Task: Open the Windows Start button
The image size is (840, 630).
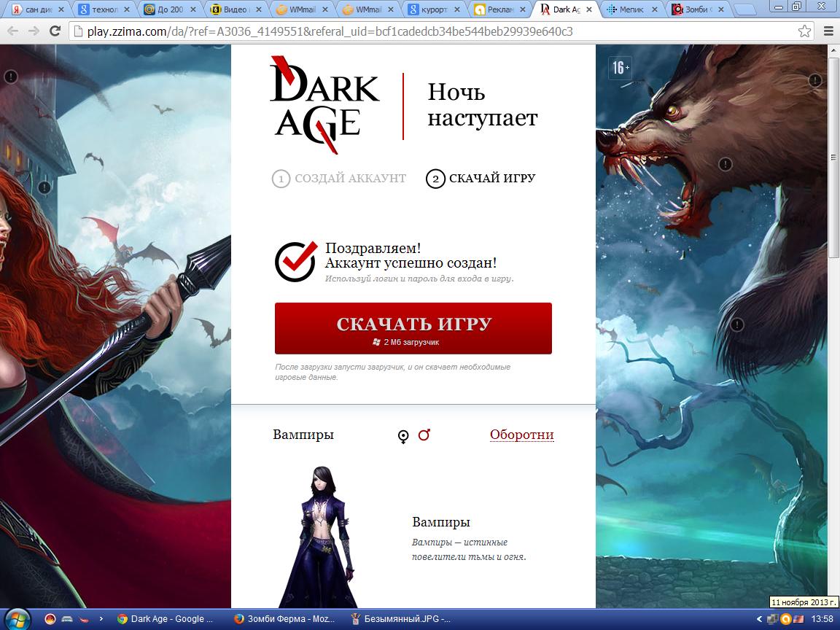Action: point(17,619)
